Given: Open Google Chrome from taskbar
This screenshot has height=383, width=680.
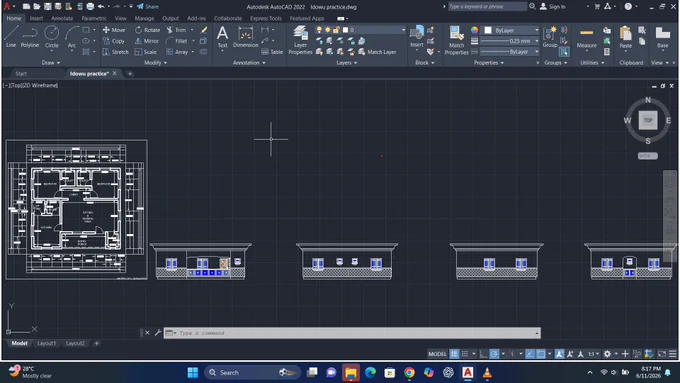Looking at the screenshot, I should (409, 373).
